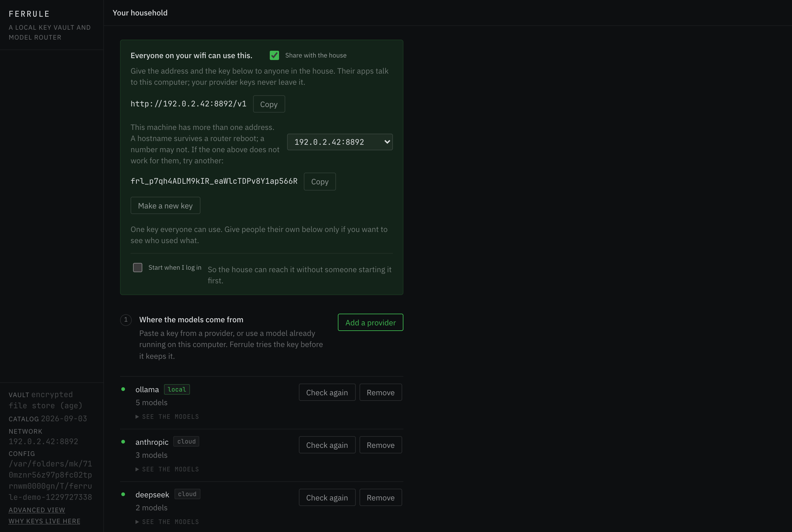Copy the frl_ household key
Screen dimensions: 792x532
point(320,182)
